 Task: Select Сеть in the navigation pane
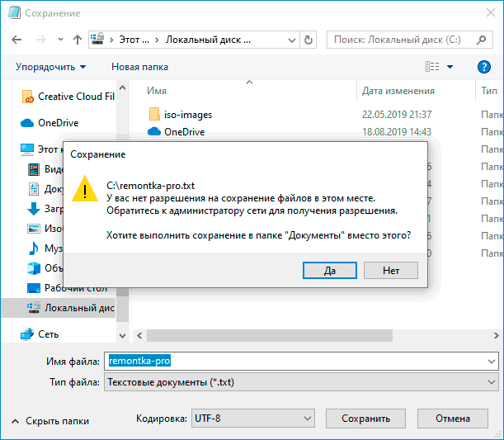click(x=48, y=334)
